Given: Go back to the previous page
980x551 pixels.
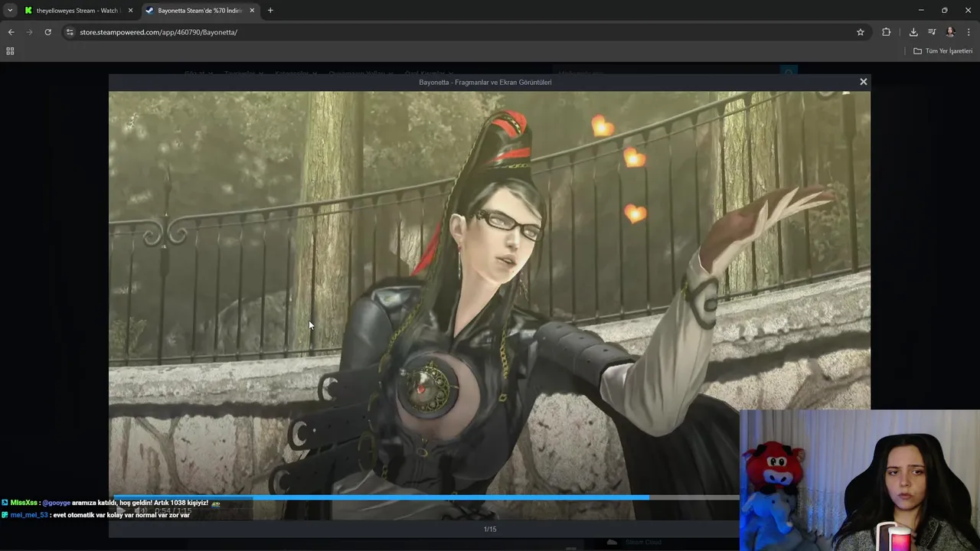Looking at the screenshot, I should pyautogui.click(x=11, y=32).
